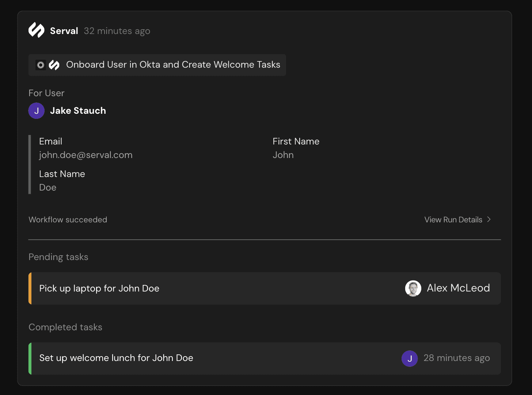Click the Completed tasks heading
Image resolution: width=532 pixels, height=395 pixels.
coord(65,327)
